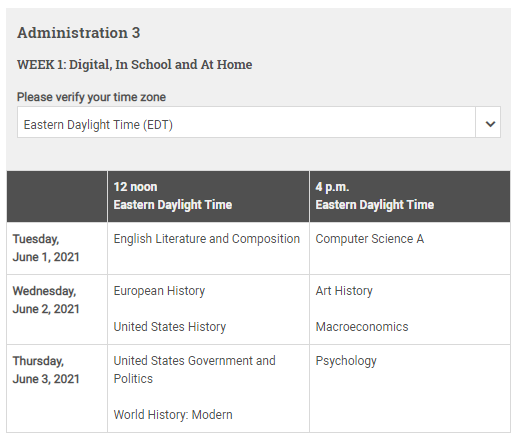The width and height of the screenshot is (521, 443).
Task: Click Macroeconomics exam entry
Action: coord(362,327)
